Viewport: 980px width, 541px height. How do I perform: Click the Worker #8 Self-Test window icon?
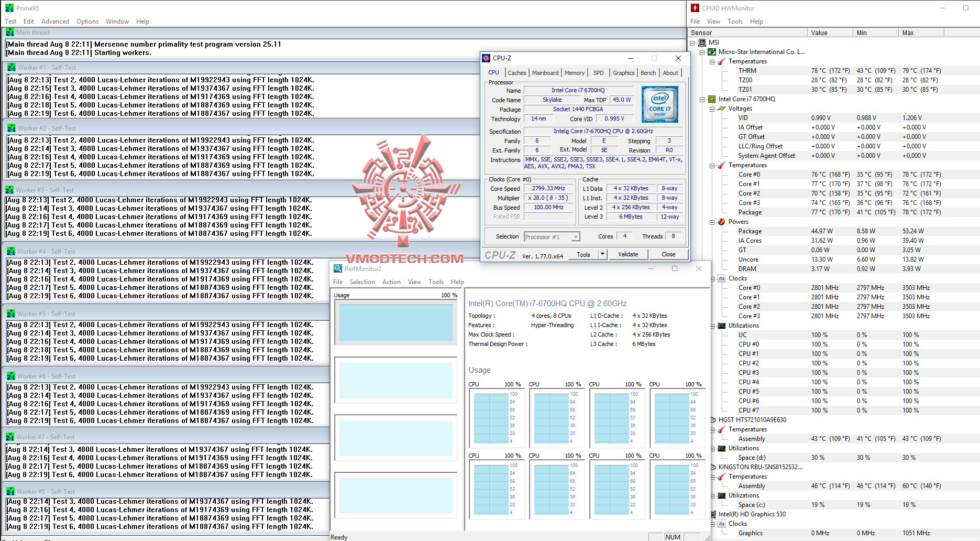(10, 491)
